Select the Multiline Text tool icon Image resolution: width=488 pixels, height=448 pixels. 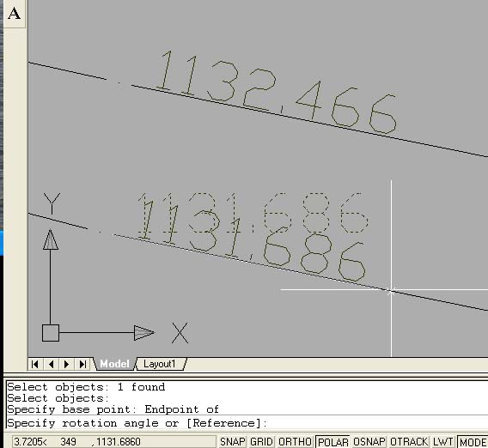pos(15,14)
